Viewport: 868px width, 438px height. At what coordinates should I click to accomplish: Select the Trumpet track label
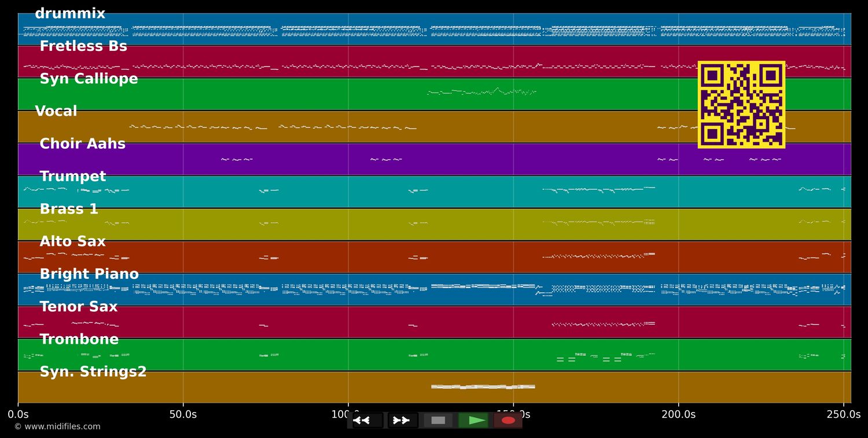(73, 176)
